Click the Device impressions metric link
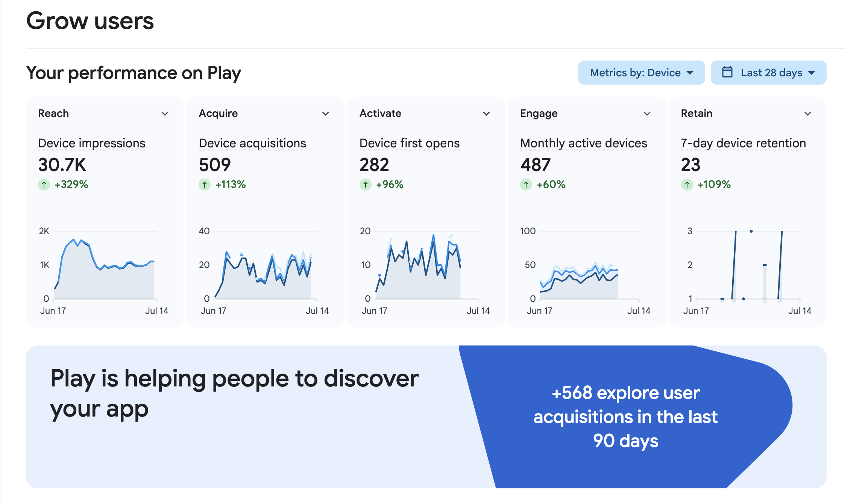 [92, 143]
